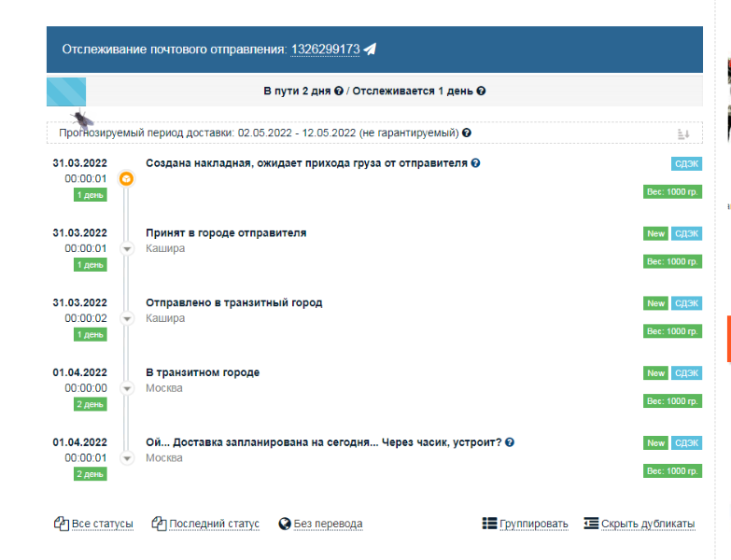Expand the 'В транзитном городе' entry arrow
The height and width of the screenshot is (560, 731).
128,388
